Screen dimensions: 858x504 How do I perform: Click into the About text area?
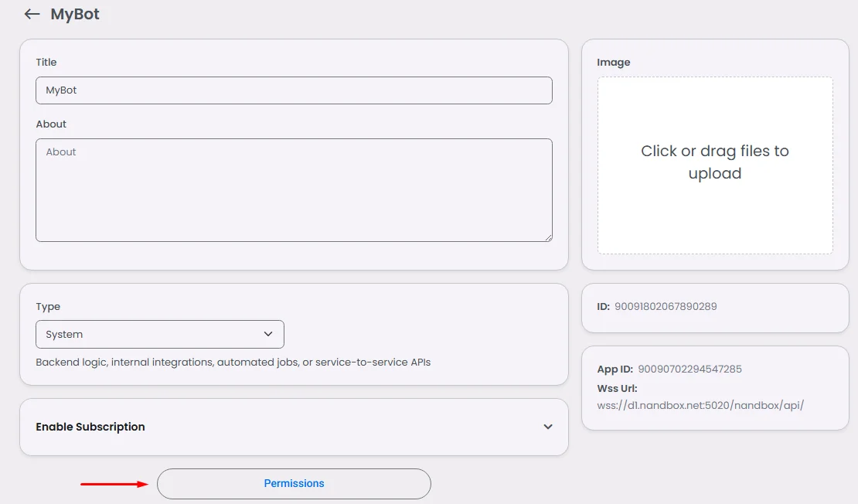coord(294,190)
